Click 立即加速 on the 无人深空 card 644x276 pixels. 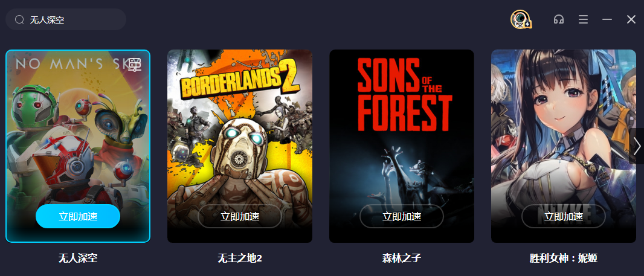78,216
